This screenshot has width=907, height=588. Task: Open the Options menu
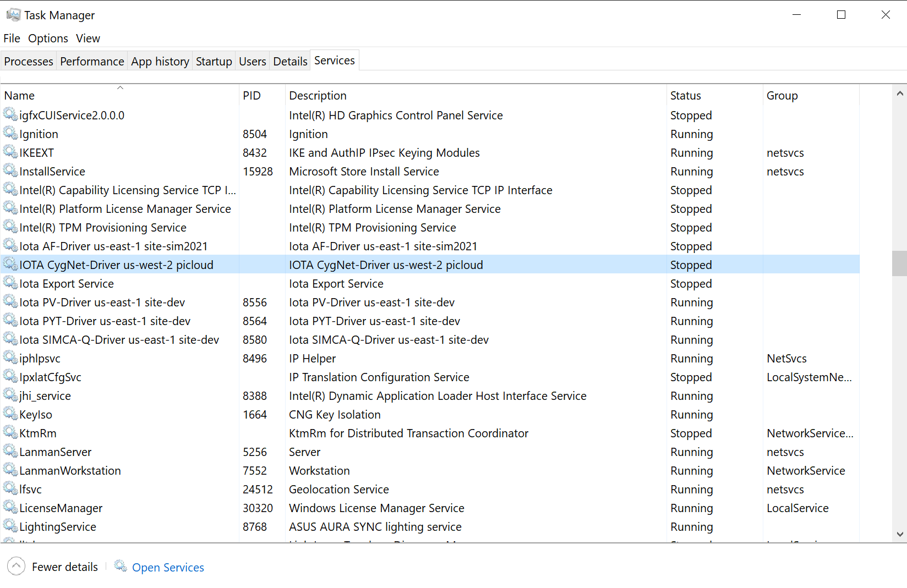(48, 39)
